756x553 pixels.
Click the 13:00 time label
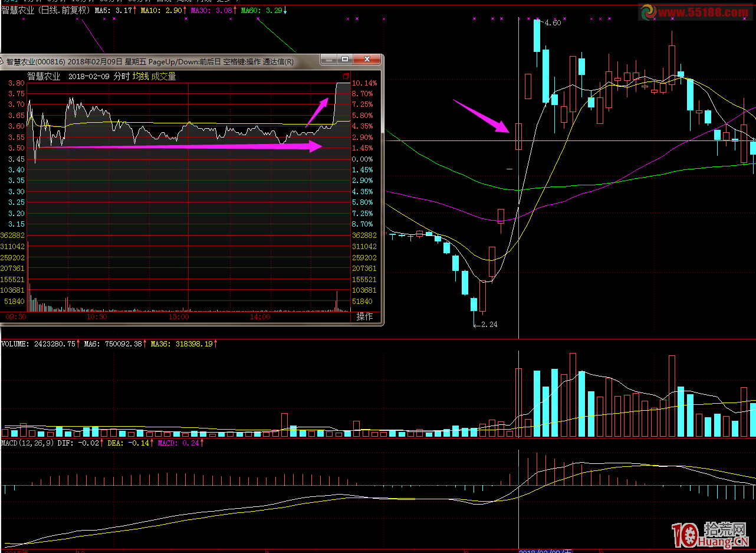click(x=178, y=317)
